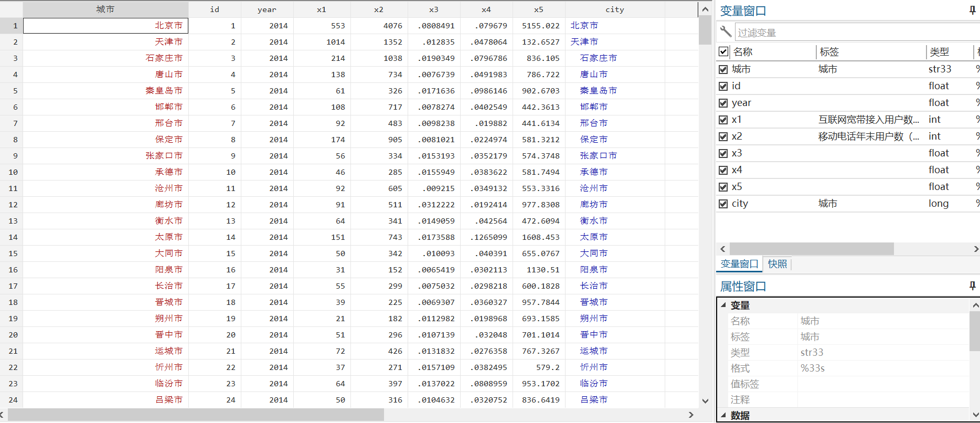This screenshot has height=423, width=980.
Task: Select the 变量窗口 tab
Action: tap(739, 264)
